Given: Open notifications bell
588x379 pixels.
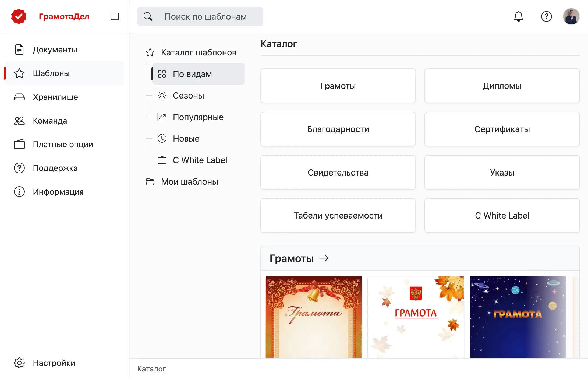Looking at the screenshot, I should [518, 16].
